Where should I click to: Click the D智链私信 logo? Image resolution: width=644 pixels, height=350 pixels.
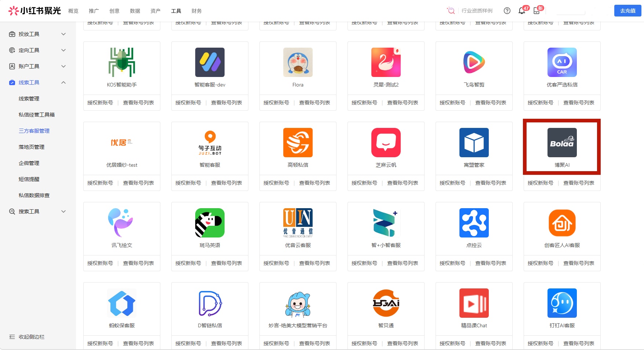point(210,303)
